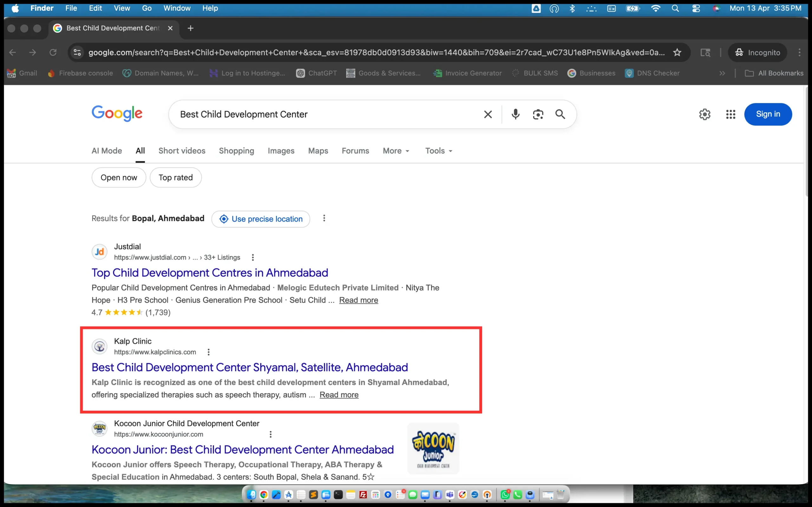
Task: Click the Kocoon Junior logo thumbnail
Action: [x=433, y=448]
